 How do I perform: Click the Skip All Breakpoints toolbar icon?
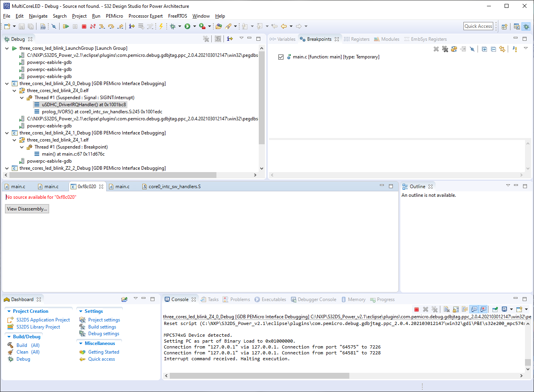tap(472, 49)
